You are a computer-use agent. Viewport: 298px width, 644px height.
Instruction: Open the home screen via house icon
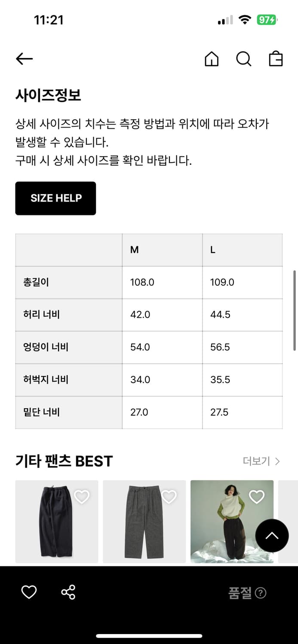point(211,59)
